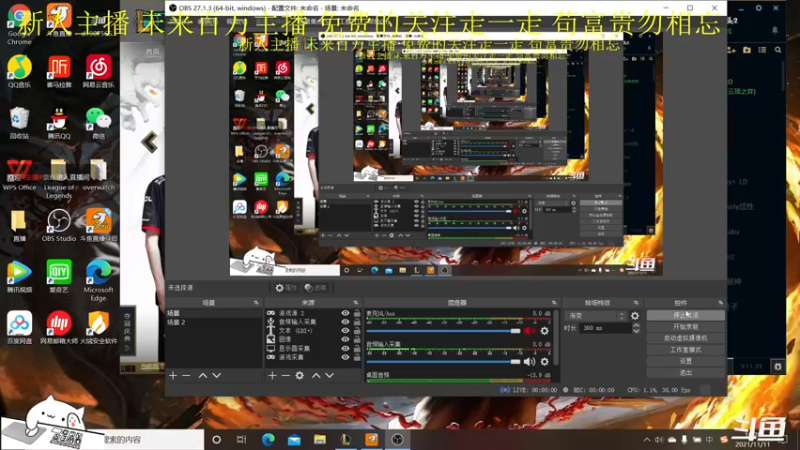Hide the 文本 (GDI+) source
Viewport: 800px width, 450px height.
coord(345,331)
